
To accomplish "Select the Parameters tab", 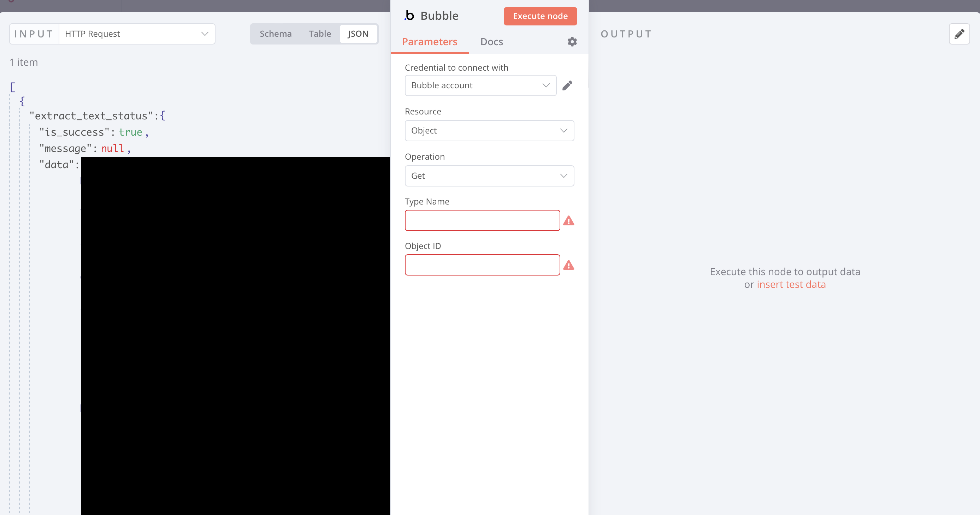I will tap(429, 42).
